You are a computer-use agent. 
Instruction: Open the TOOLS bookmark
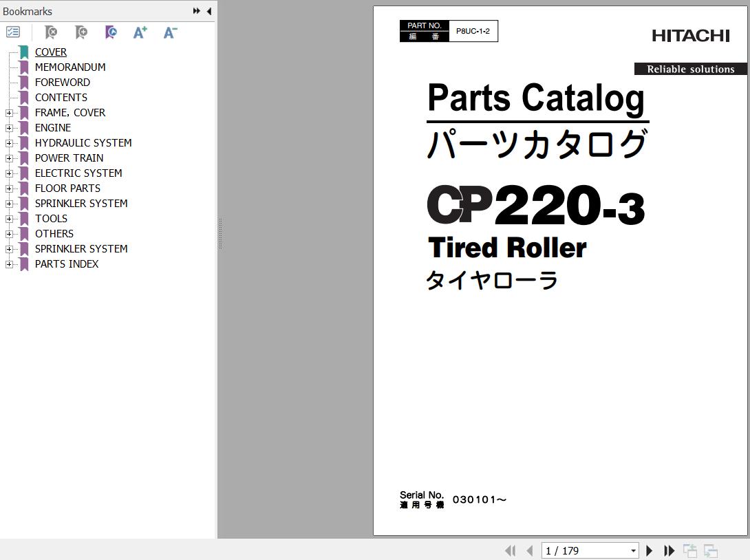[x=51, y=219]
